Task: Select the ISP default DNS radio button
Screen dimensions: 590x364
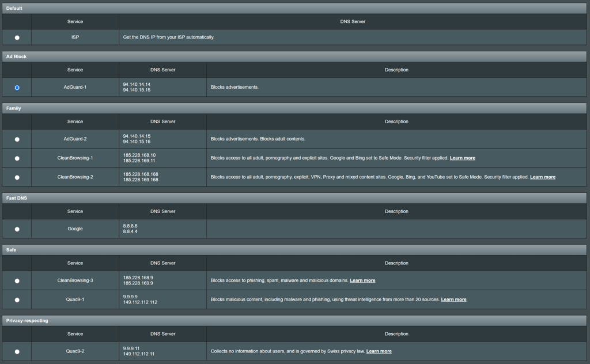Action: pos(17,37)
